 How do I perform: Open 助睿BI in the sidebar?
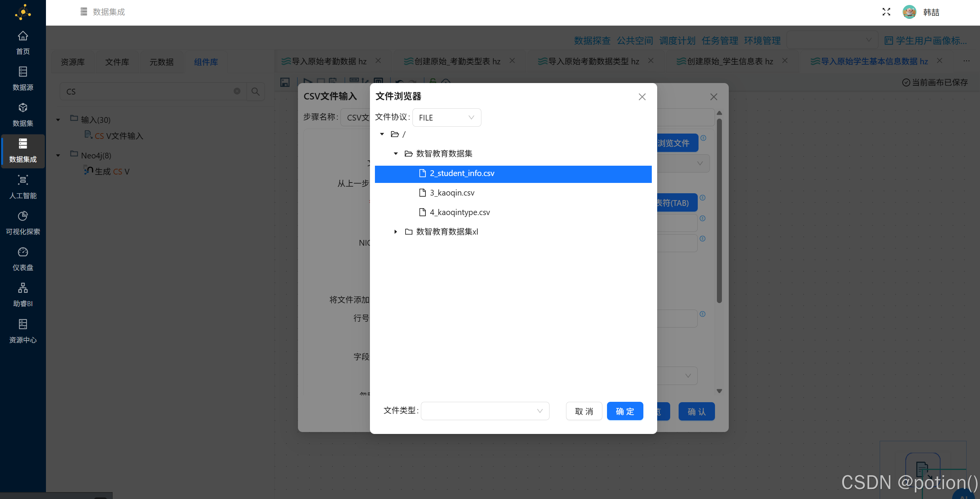[x=23, y=295]
